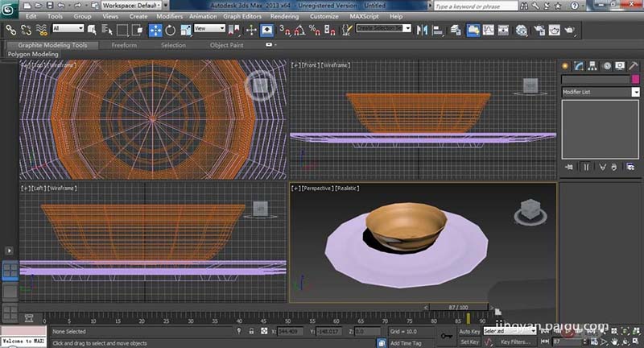
Task: Click the teapot Render Production icon
Action: [570, 30]
